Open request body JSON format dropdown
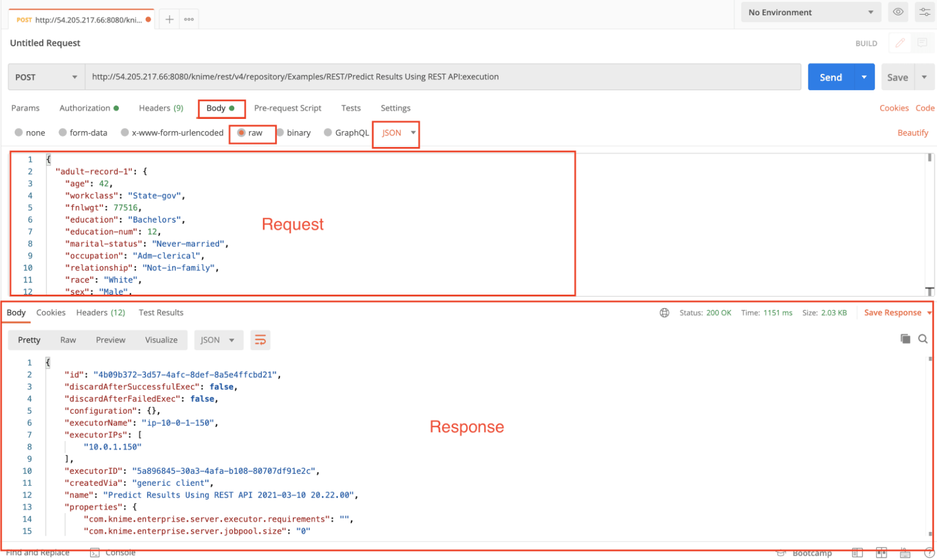Viewport: 937px width, 560px height. (x=399, y=133)
